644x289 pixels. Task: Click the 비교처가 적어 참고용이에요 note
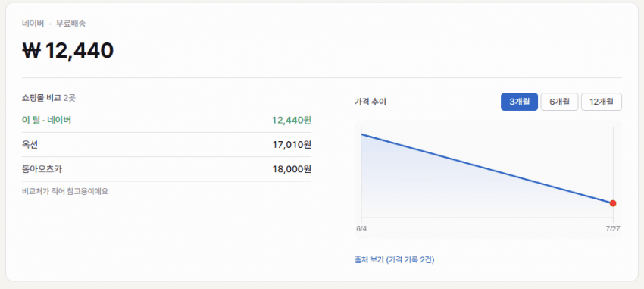point(65,191)
